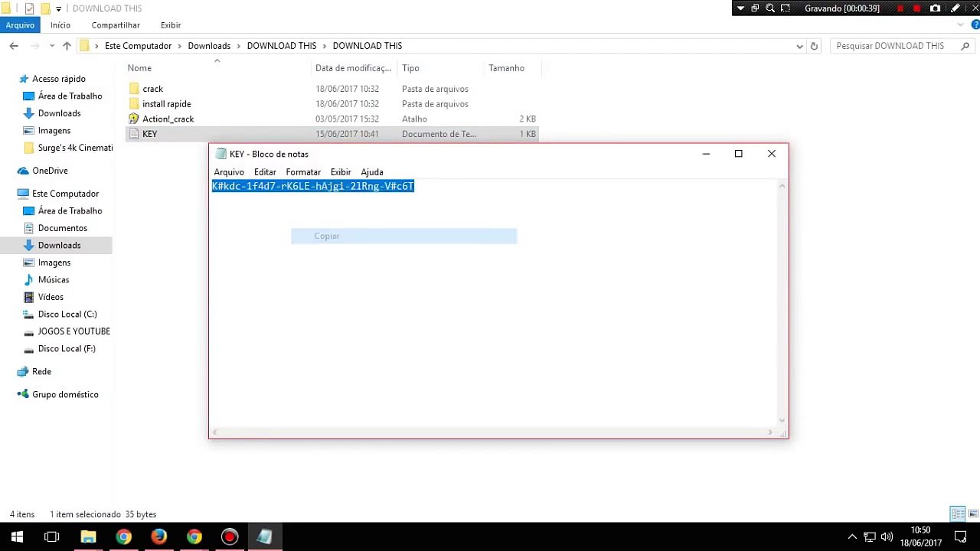Go up one folder level
The width and height of the screenshot is (980, 551).
(67, 46)
